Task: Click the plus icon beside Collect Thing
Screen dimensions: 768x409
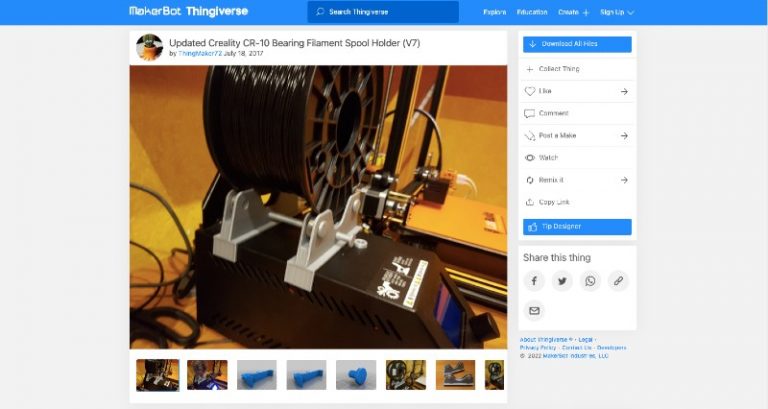Action: pos(529,70)
